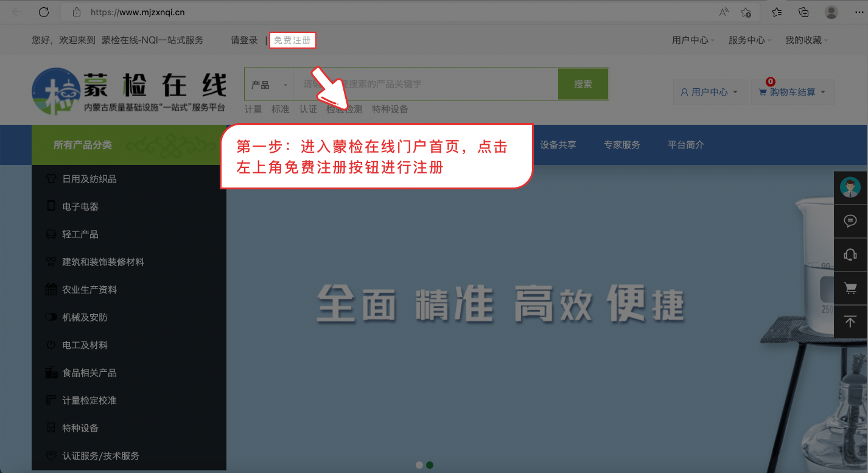Open the browser profile avatar
The height and width of the screenshot is (473, 868).
tap(831, 12)
